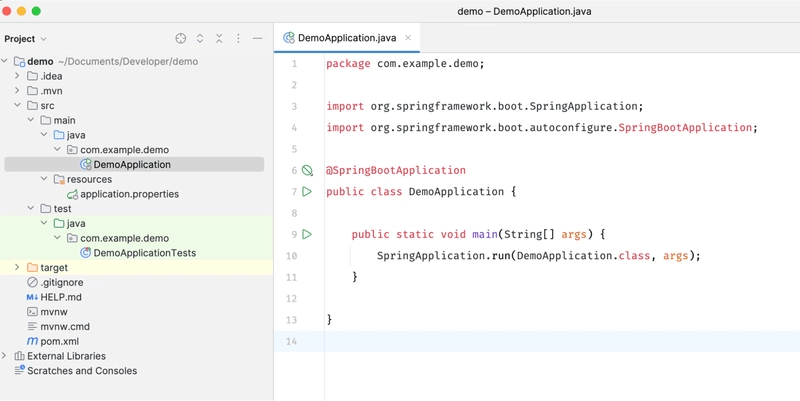Click class name 'DemoApplication' on line 7
Viewport: 800px width, 401px height.
pos(457,191)
